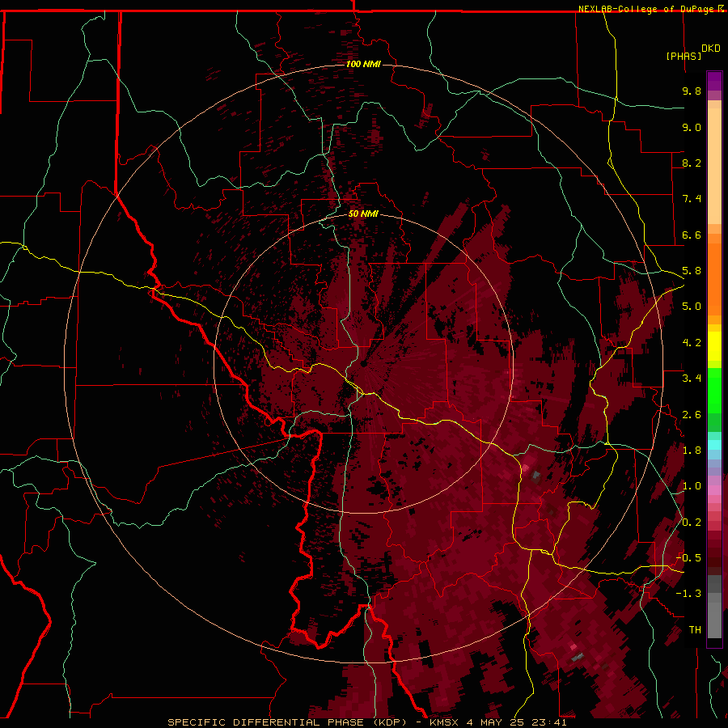Click the 8.2 value on the color scale
This screenshot has width=728, height=728.
coord(692,163)
